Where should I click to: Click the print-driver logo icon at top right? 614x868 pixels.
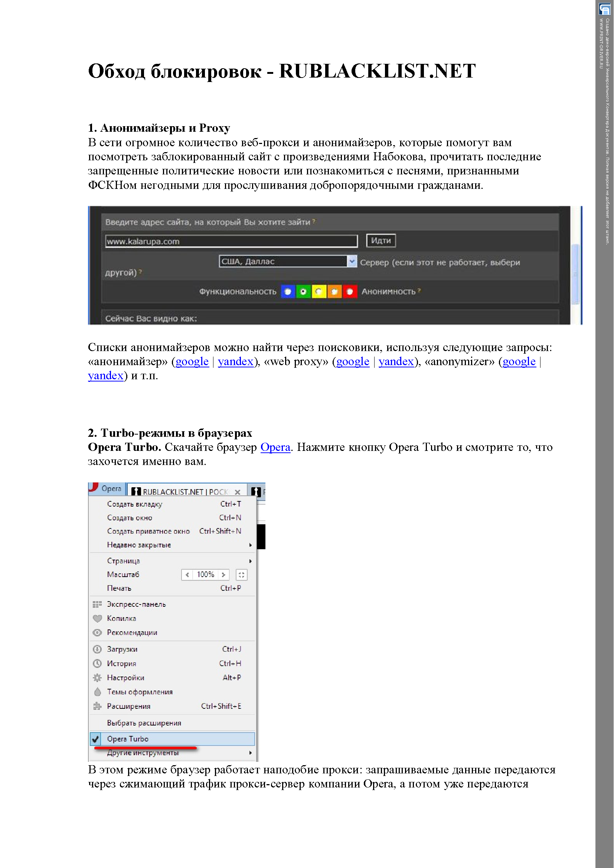click(x=605, y=8)
